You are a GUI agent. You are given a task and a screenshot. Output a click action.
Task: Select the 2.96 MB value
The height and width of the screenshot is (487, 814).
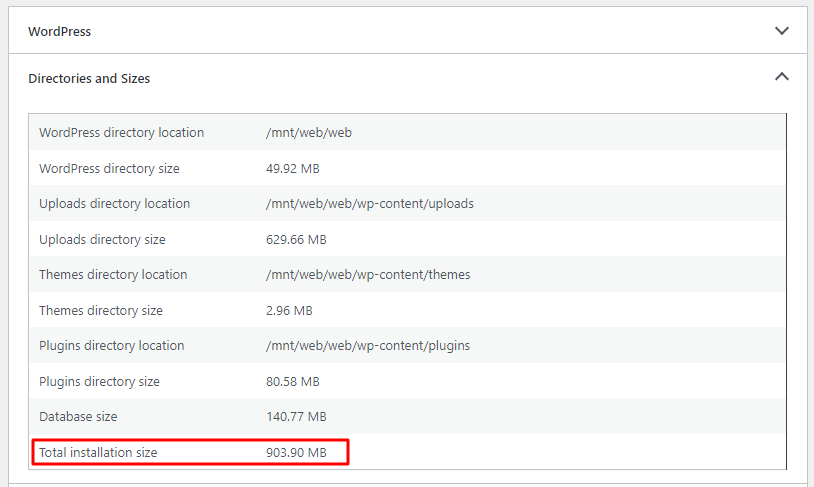[x=289, y=310]
